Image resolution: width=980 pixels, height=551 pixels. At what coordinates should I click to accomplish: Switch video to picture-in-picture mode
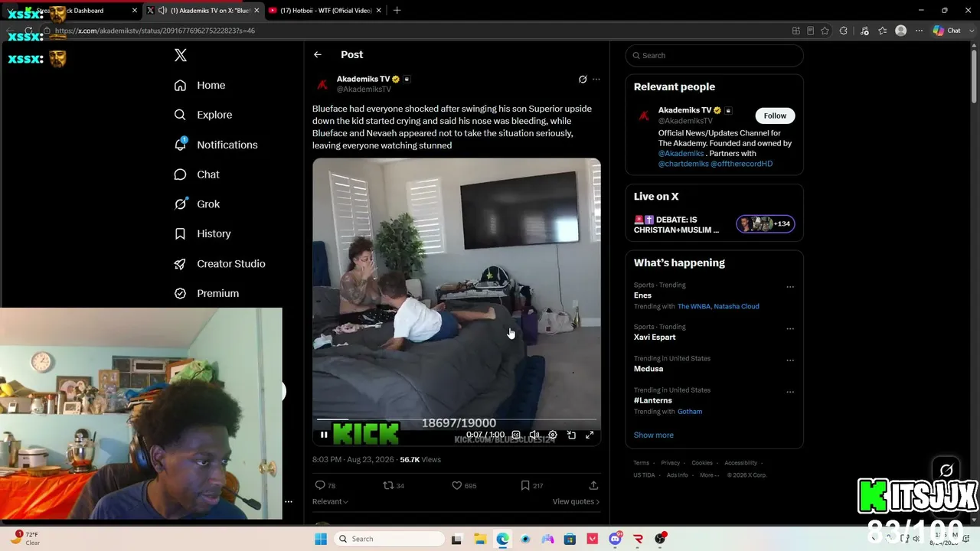(x=571, y=435)
